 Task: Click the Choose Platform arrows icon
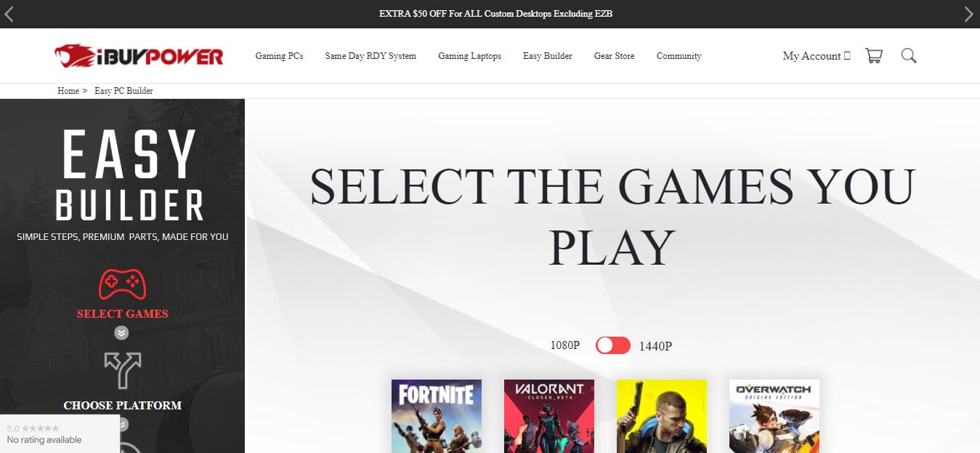pos(122,371)
